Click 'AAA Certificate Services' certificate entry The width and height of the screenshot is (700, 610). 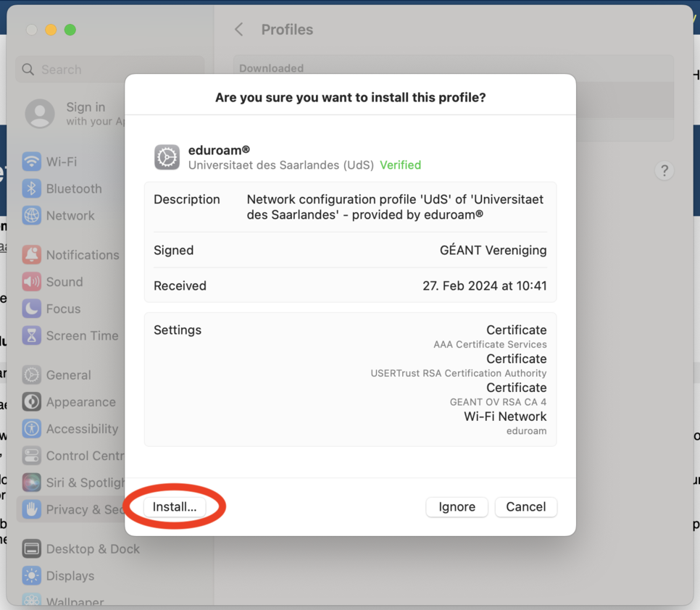(490, 345)
